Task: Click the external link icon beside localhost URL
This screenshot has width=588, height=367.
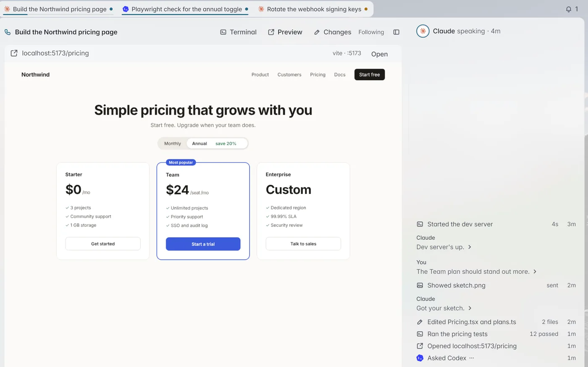Action: coord(14,53)
